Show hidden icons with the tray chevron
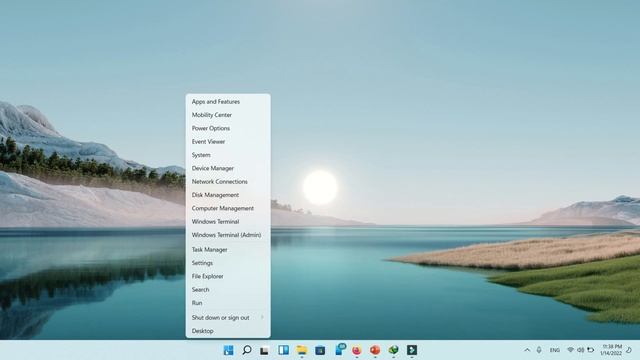Screen dimensions: 640x360 [527, 350]
